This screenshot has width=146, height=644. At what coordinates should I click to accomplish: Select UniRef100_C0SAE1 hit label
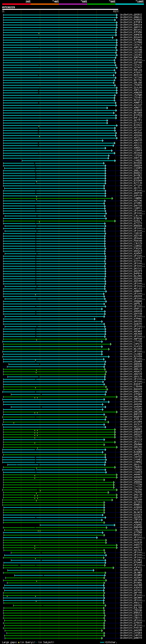click(x=131, y=459)
